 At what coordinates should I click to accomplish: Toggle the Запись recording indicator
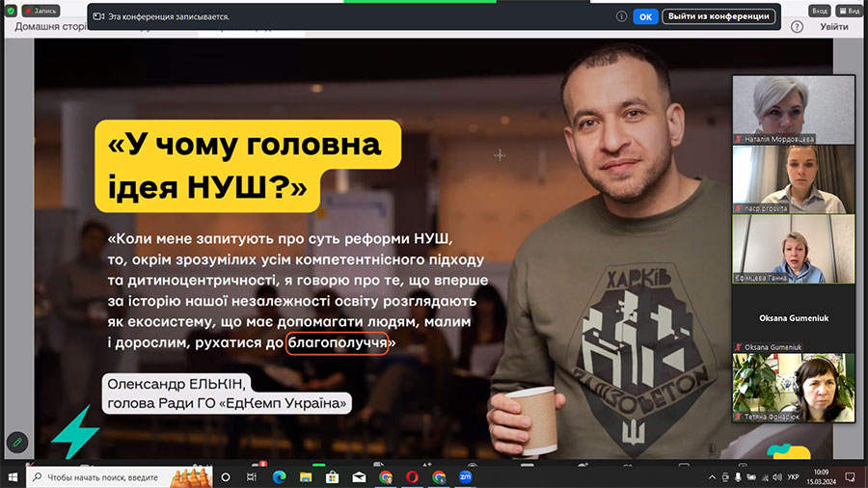(x=41, y=11)
